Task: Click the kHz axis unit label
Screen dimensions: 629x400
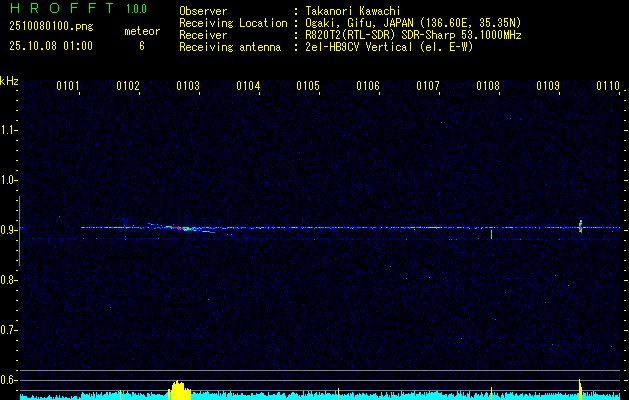Action: click(x=9, y=81)
